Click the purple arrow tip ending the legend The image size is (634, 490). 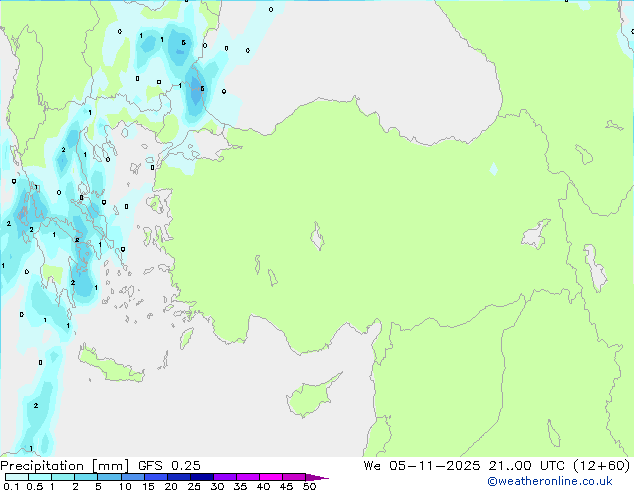click(317, 477)
